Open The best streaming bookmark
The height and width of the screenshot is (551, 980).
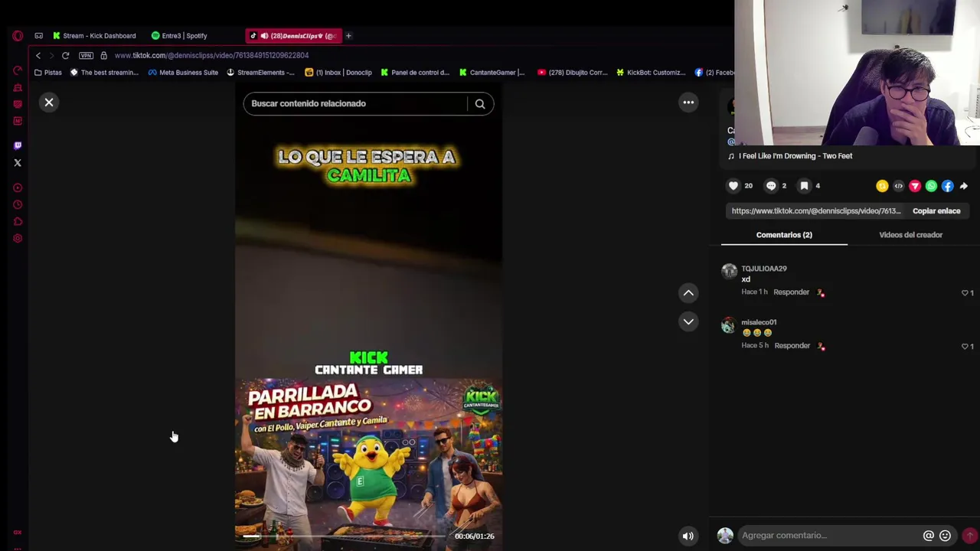tap(104, 73)
